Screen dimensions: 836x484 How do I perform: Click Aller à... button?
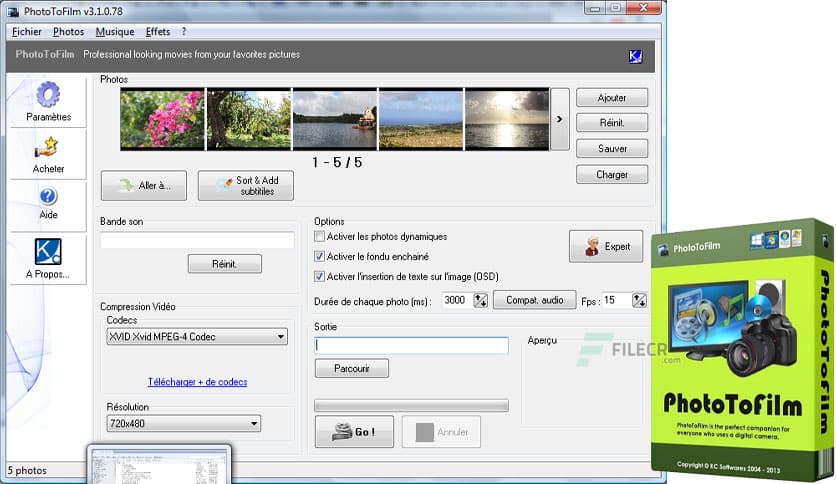(x=144, y=185)
